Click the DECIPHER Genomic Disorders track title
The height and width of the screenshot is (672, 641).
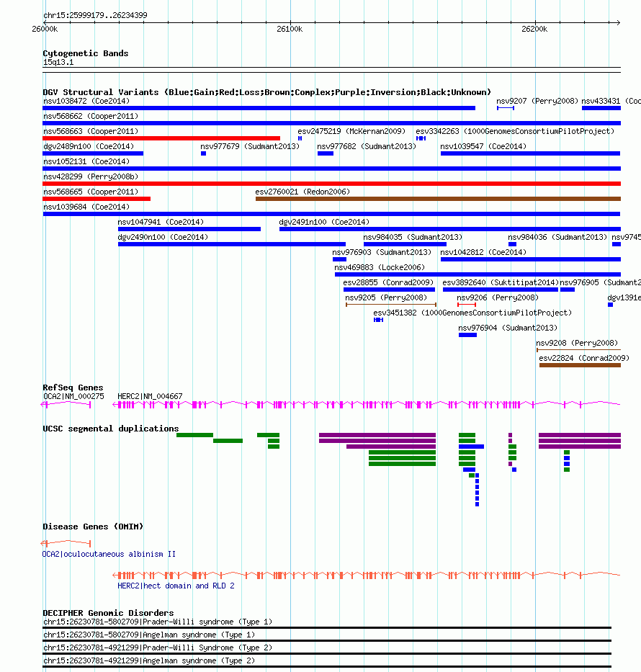(109, 613)
